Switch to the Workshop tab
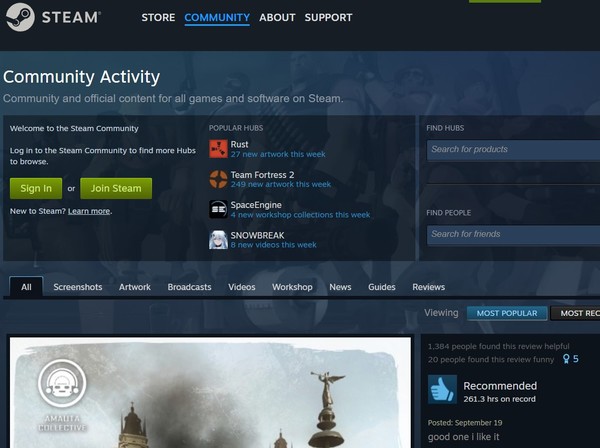Screen dimensions: 600x448 click(x=292, y=287)
